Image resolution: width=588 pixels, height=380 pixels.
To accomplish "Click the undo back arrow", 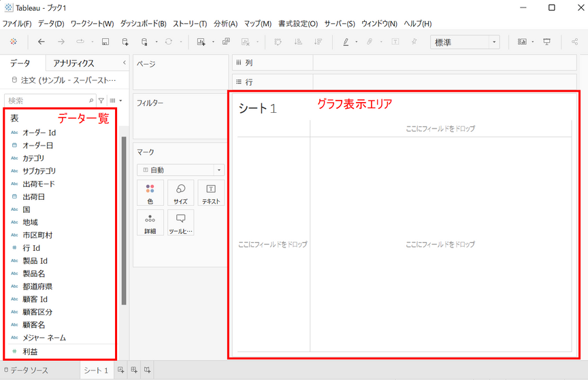I will coord(42,41).
